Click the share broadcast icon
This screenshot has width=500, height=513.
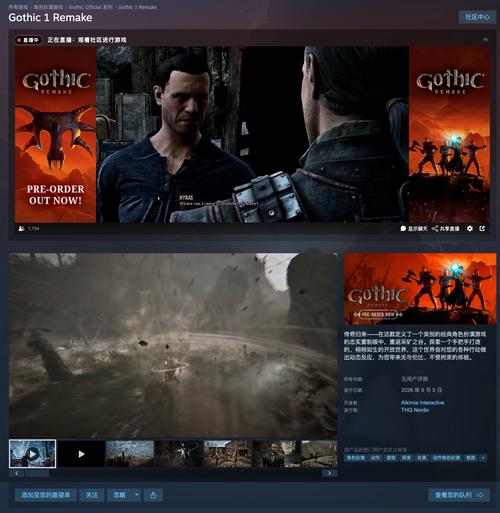pos(435,229)
